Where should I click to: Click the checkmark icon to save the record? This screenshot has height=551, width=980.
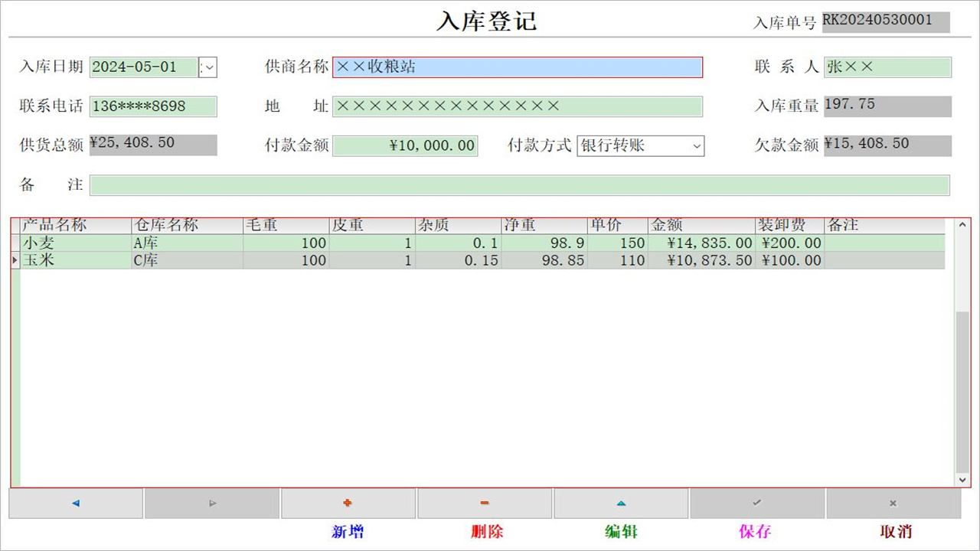click(x=756, y=503)
